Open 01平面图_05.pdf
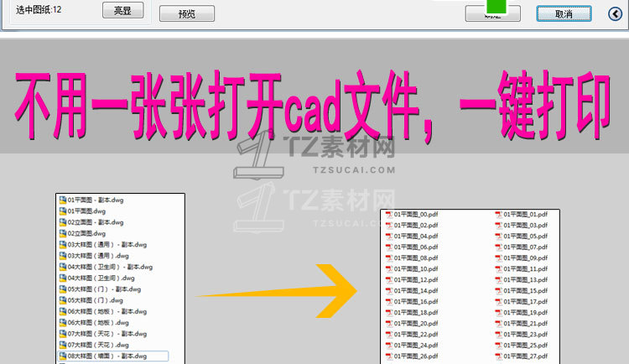This screenshot has height=364, width=629. (521, 237)
